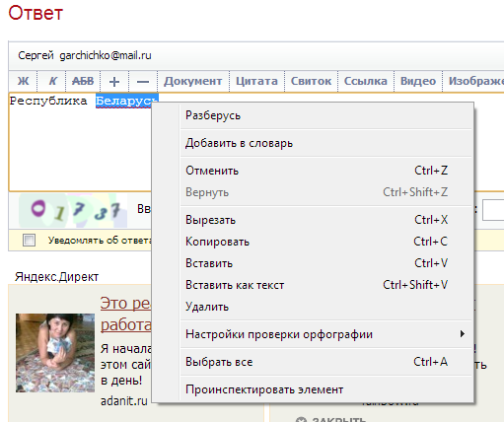Click the captcha image with the digits
504x422 pixels.
click(73, 210)
